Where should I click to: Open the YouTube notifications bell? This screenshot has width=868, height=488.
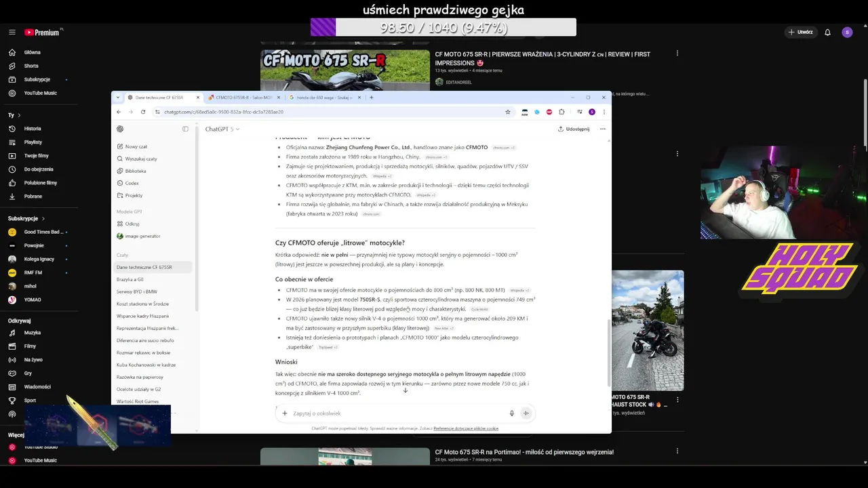point(827,32)
